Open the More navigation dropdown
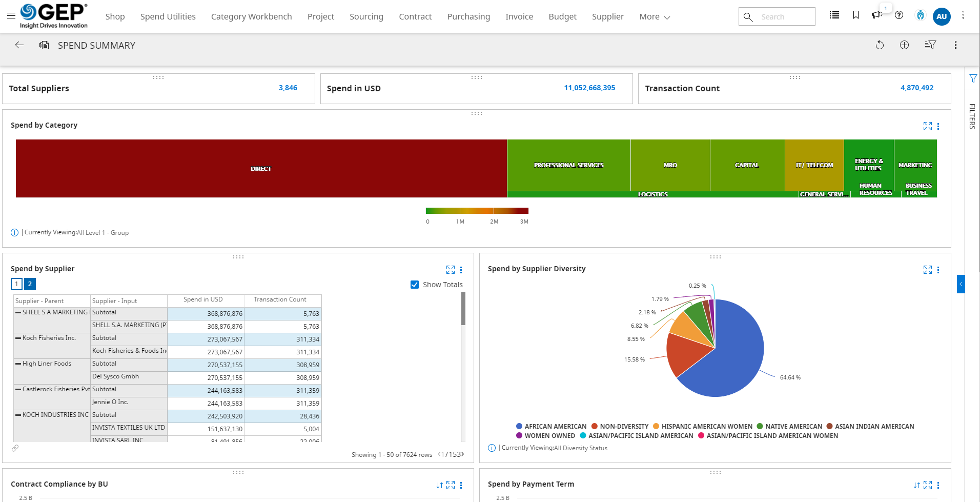The image size is (980, 502). [654, 16]
